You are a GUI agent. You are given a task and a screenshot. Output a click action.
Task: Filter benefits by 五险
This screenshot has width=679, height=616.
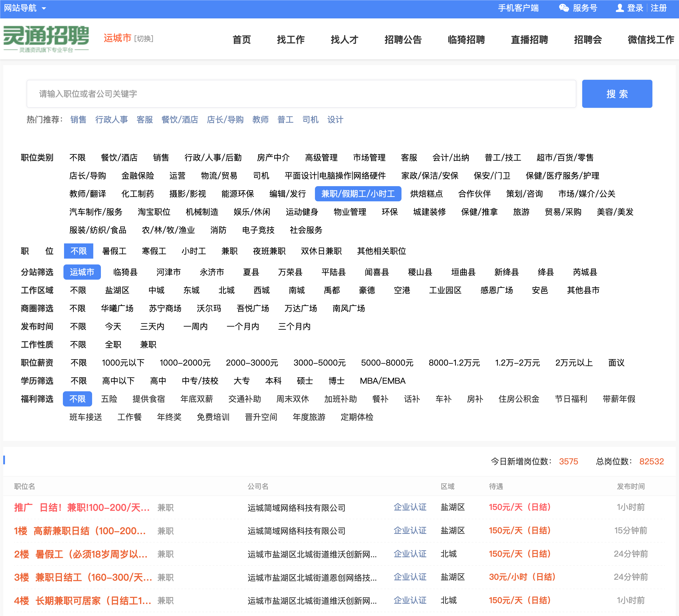tap(109, 399)
